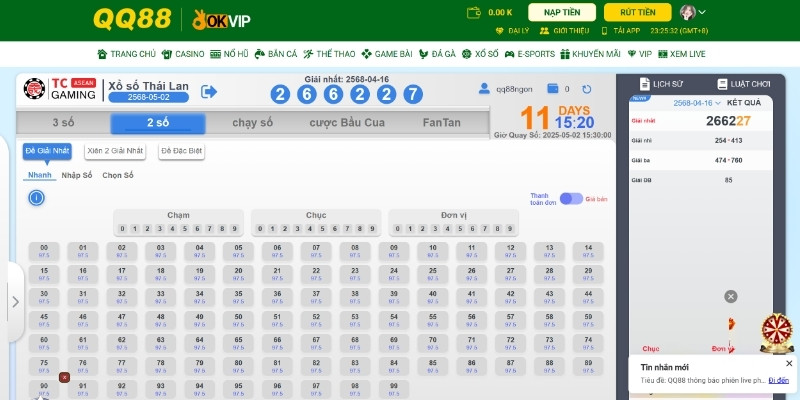Open the lucky wheel spin icon
Viewport: 800px width, 400px height.
click(777, 333)
